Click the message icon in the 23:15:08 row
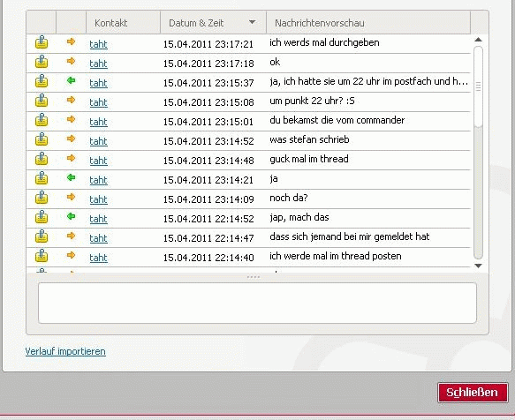Image resolution: width=515 pixels, height=420 pixels. click(42, 101)
